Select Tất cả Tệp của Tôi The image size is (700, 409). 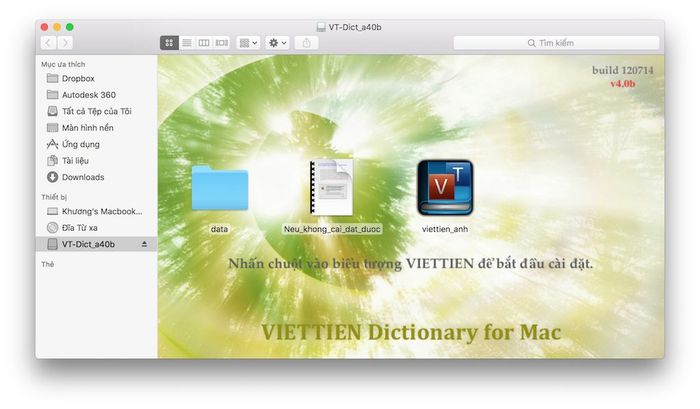tap(96, 111)
